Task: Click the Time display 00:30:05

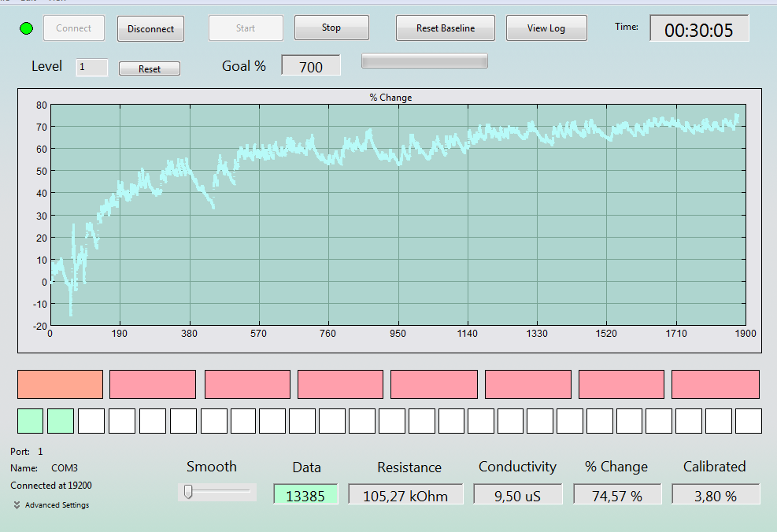Action: click(x=699, y=29)
